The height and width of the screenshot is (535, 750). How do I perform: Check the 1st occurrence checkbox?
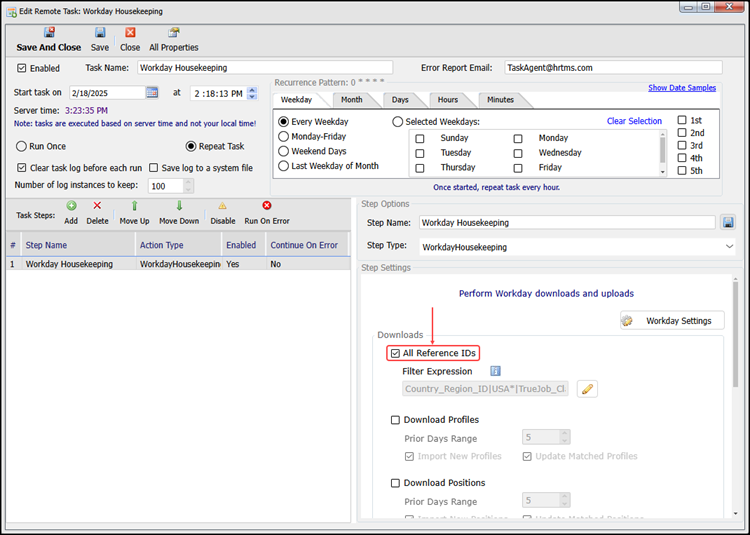[682, 120]
